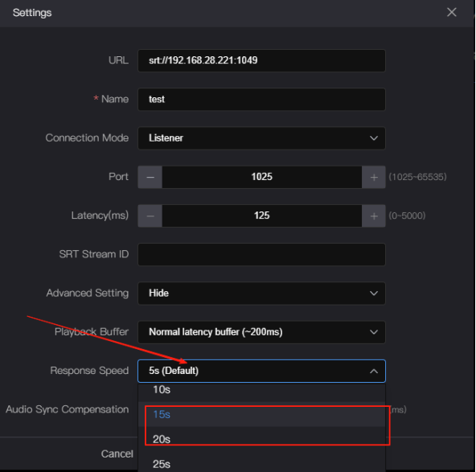Edit the URL field
This screenshot has width=476, height=472.
261,60
